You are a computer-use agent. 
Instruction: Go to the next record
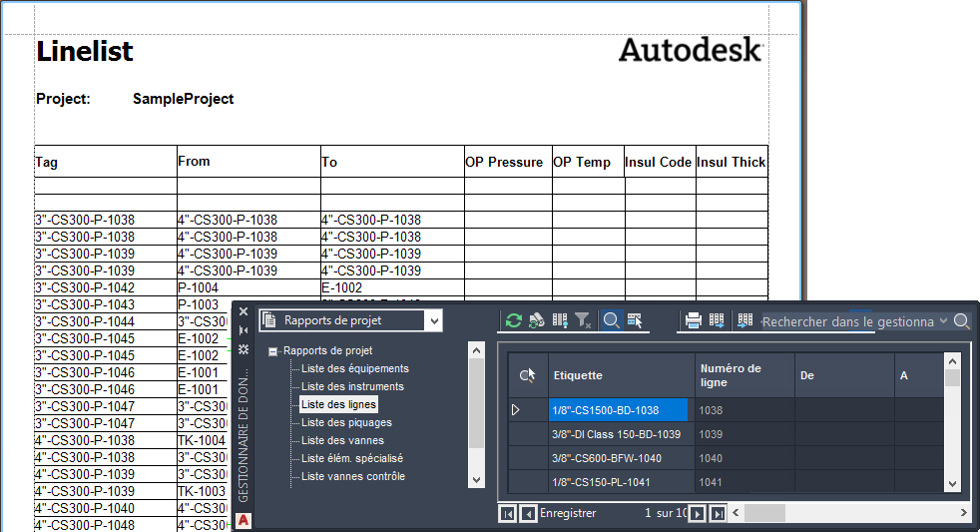(x=698, y=513)
